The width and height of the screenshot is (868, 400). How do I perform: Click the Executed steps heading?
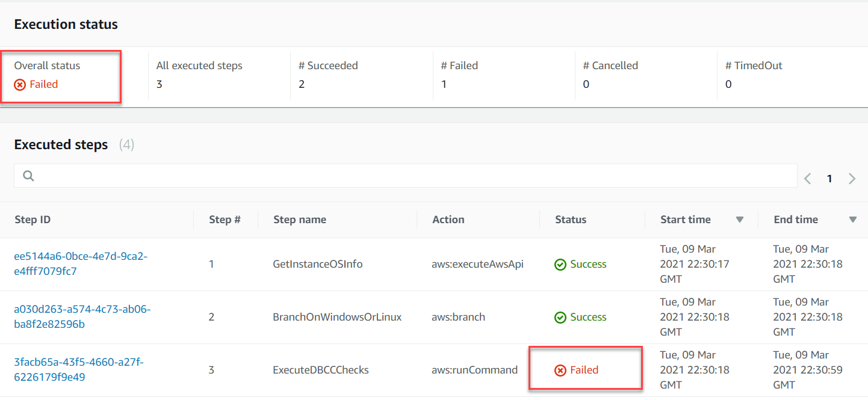[x=61, y=144]
